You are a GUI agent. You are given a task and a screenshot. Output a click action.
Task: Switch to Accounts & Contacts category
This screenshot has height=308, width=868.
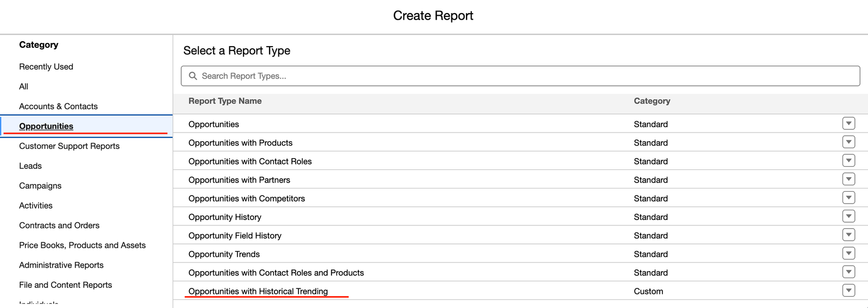(x=59, y=106)
